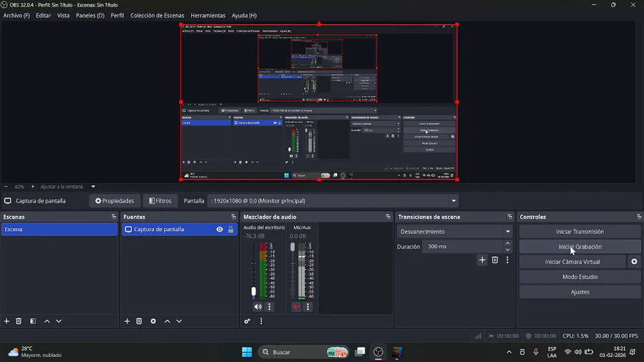
Task: Open virtual camera settings gear
Action: tap(634, 261)
